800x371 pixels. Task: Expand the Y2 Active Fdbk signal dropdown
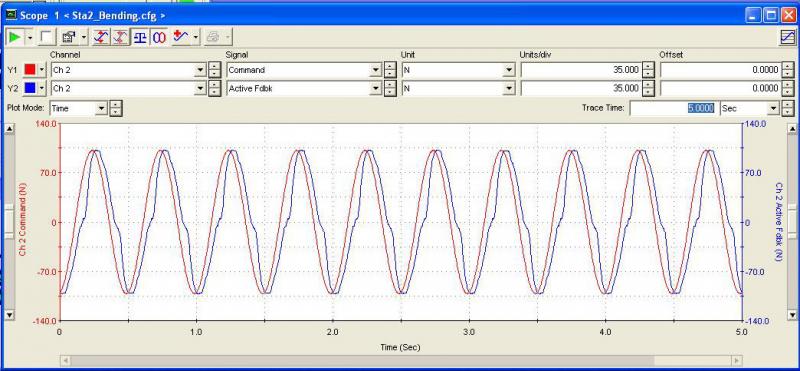[x=376, y=88]
